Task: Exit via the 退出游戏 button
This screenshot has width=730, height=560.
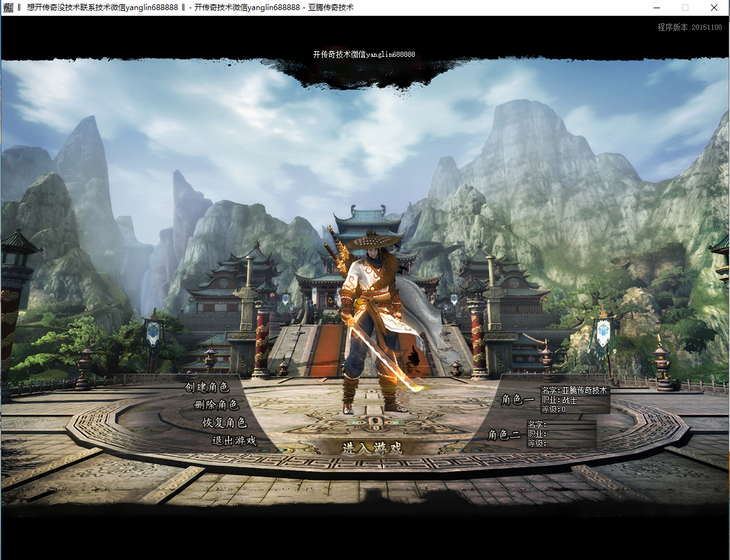Action: 234,441
